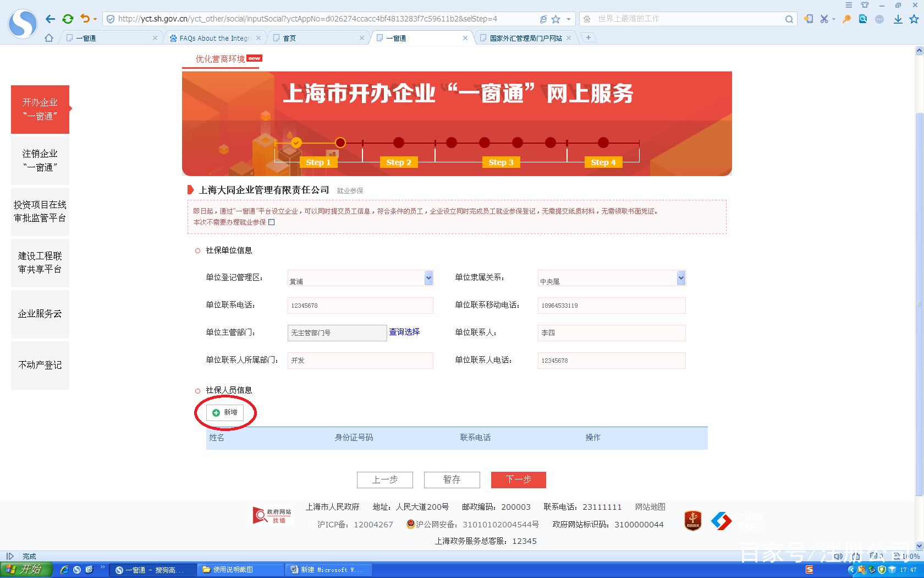Open the search engine selector dropdown
Viewport: 924px width, 578px height.
tap(587, 18)
